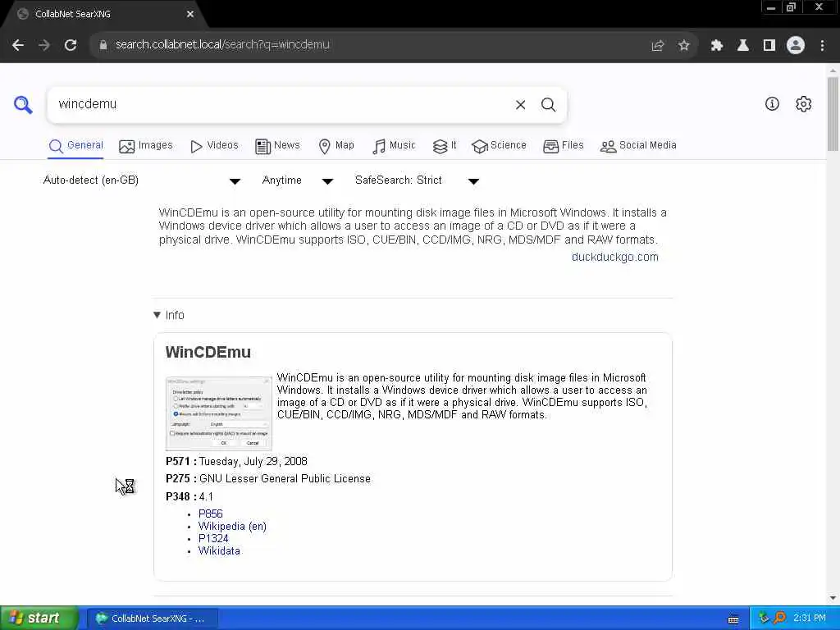Open the duckduckgo.com source link
This screenshot has height=630, width=840.
click(x=614, y=257)
